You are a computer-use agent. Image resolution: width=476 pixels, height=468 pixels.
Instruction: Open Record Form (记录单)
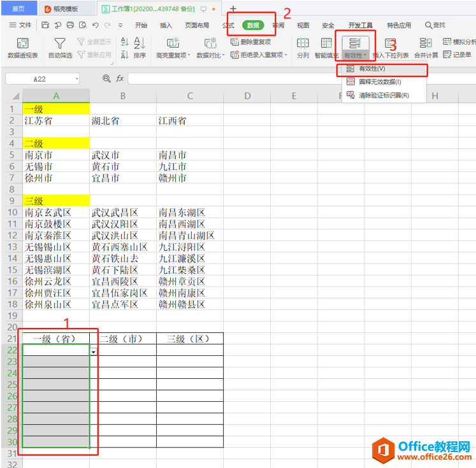(457, 55)
